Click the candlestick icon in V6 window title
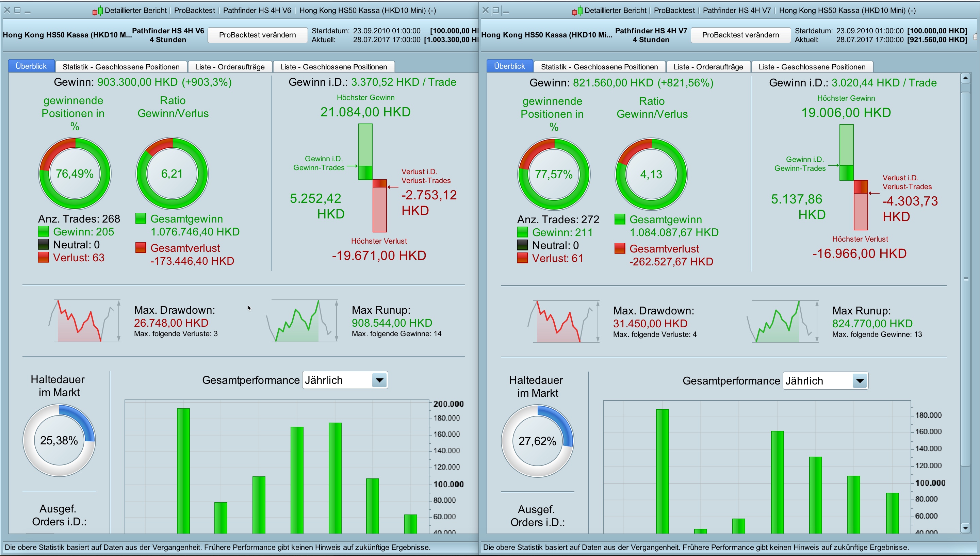This screenshot has height=556, width=980. pyautogui.click(x=97, y=11)
